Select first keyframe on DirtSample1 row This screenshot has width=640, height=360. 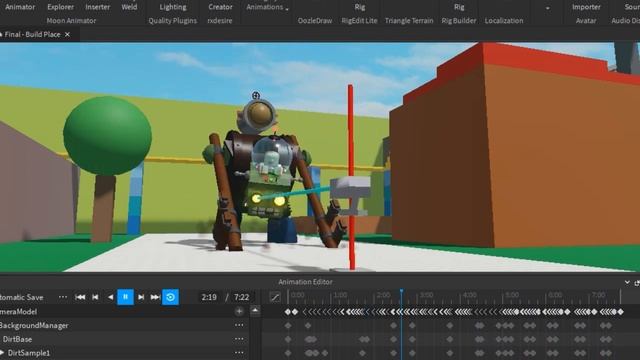pyautogui.click(x=288, y=353)
